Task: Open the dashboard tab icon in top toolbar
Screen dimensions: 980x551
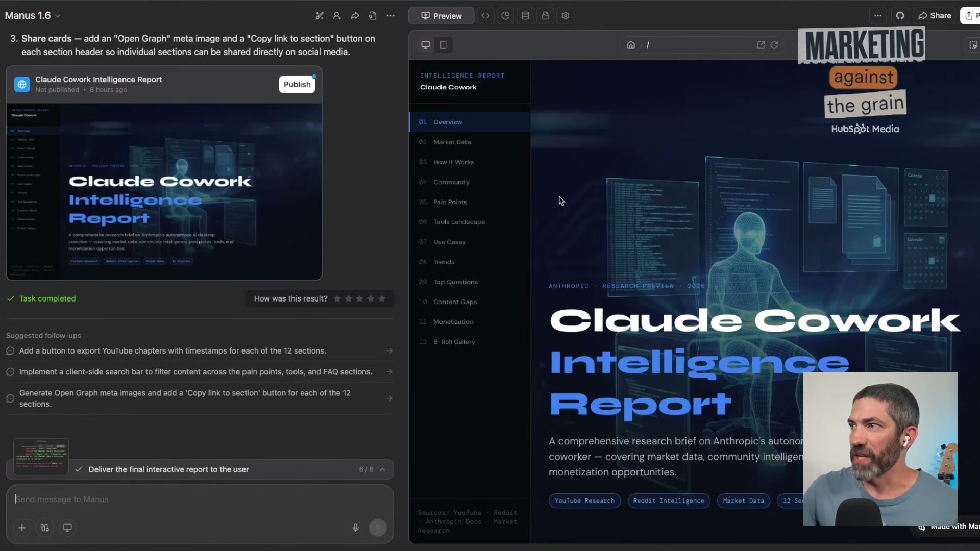Action: [505, 16]
